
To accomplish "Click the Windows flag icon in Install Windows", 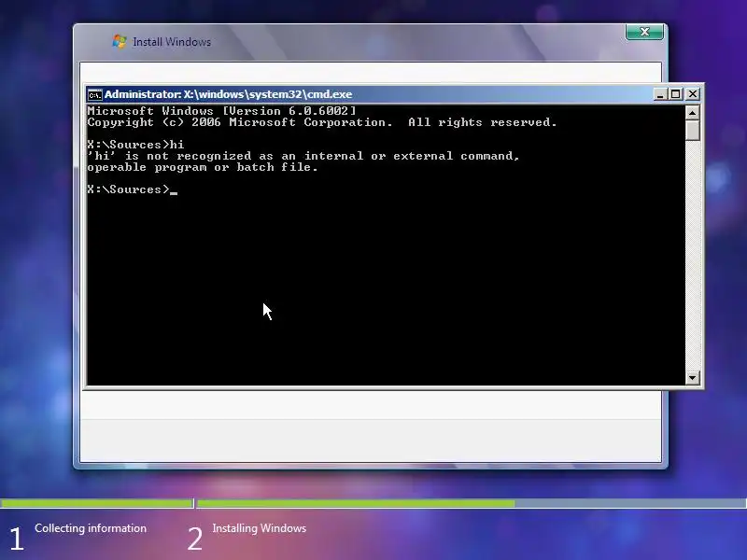I will tap(120, 41).
